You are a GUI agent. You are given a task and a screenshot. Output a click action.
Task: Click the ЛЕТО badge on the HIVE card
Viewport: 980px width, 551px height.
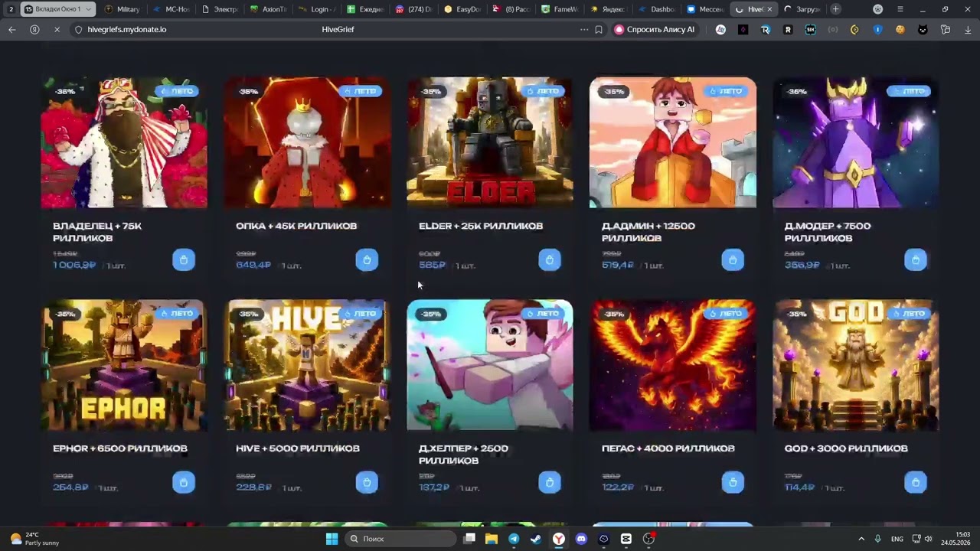(360, 313)
